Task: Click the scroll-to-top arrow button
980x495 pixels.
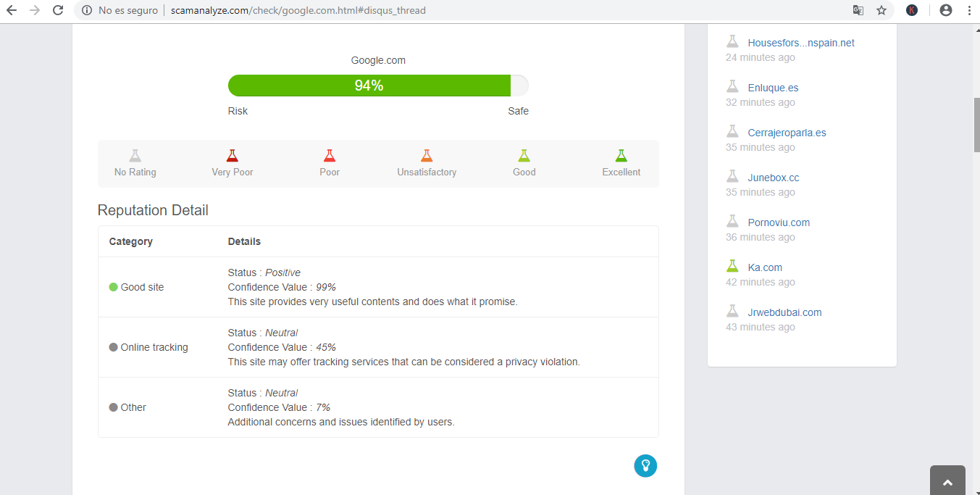Action: [947, 482]
